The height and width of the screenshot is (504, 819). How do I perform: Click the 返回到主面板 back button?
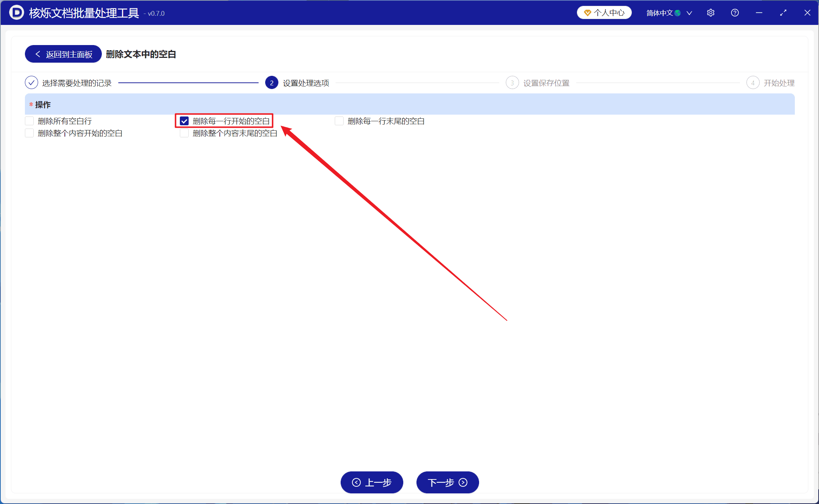(63, 54)
